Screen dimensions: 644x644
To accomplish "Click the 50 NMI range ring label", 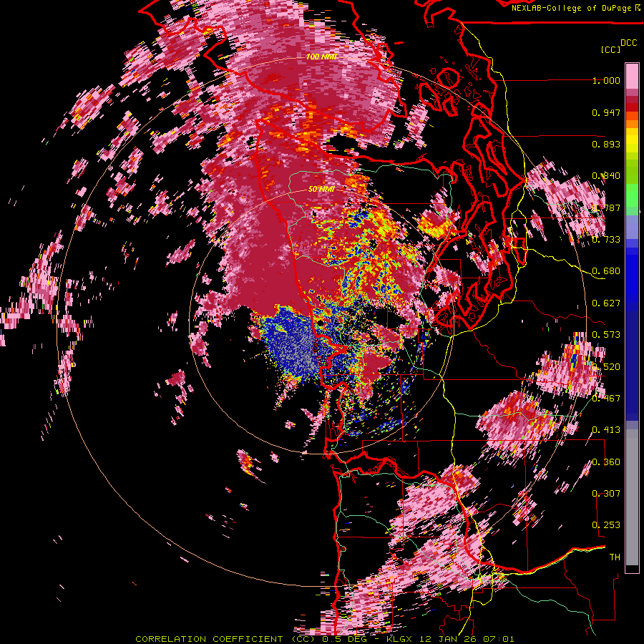I will click(321, 190).
